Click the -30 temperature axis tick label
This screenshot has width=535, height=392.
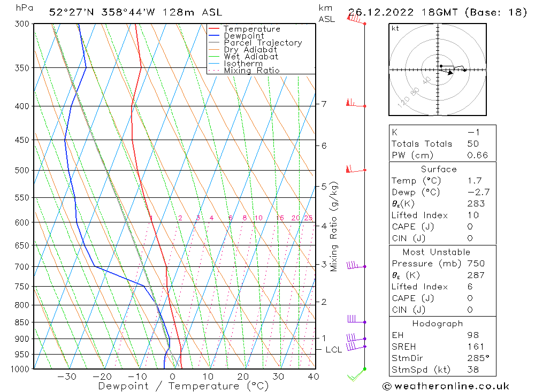tap(67, 376)
